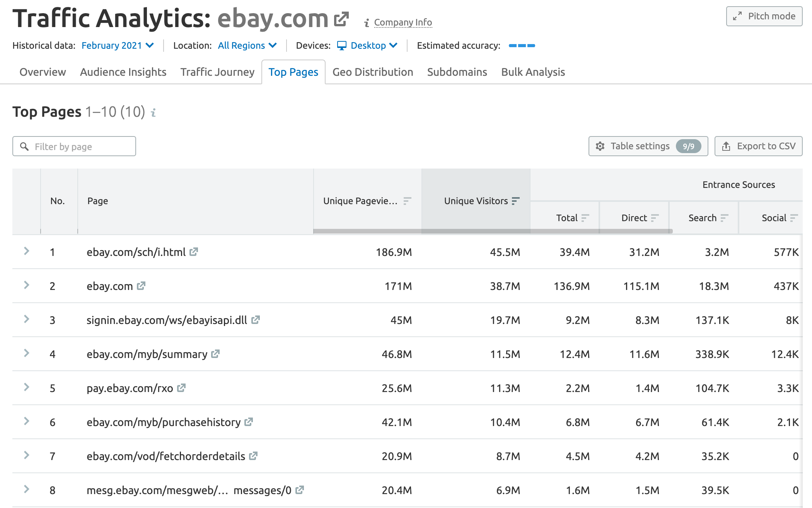
Task: Click the Top Pages info icon
Action: coord(154,113)
